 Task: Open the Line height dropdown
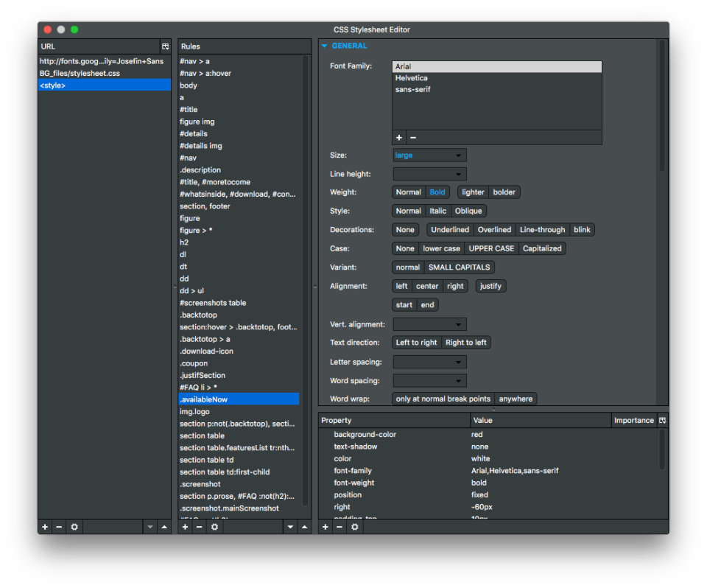click(x=429, y=175)
